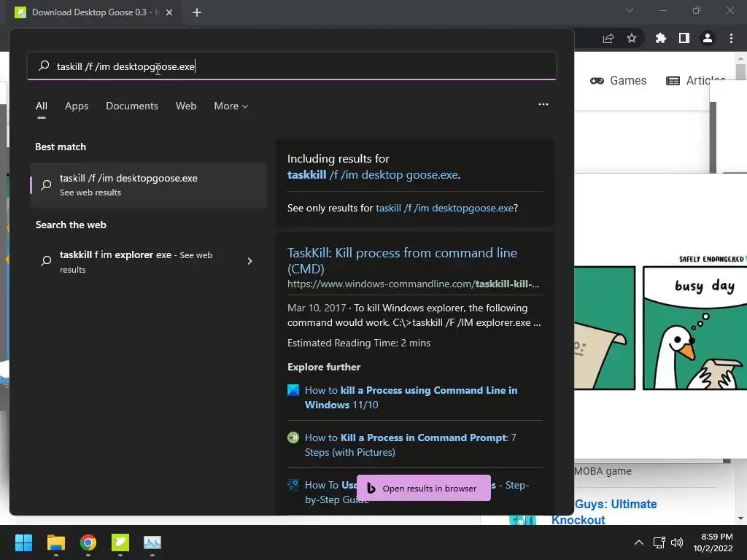Open corrected taskkill /f /im desktop goose.exe link
Image resolution: width=747 pixels, height=560 pixels.
(373, 175)
